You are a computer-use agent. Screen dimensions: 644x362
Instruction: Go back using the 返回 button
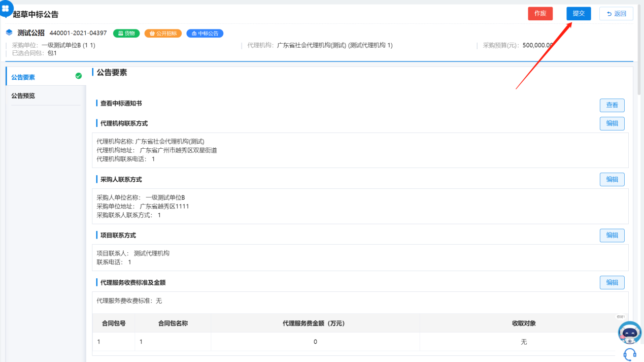pos(616,14)
